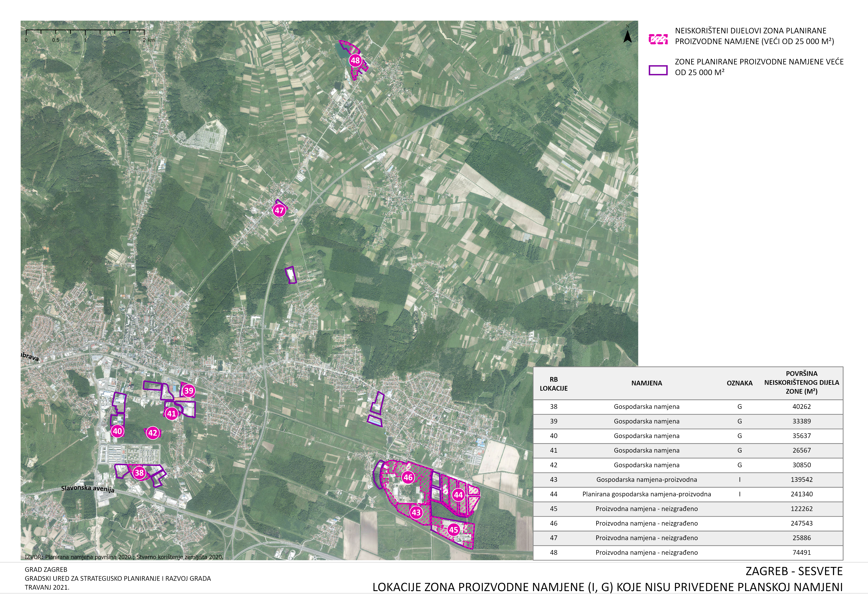Select marker 45 at southeast zone
Image resolution: width=868 pixels, height=614 pixels.
point(453,530)
